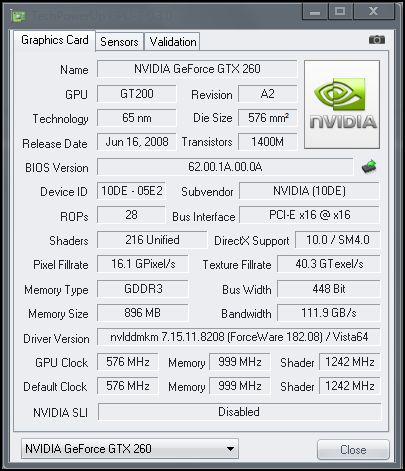Click the NVIDIA SLI label
405x471 pixels.
(x=60, y=413)
